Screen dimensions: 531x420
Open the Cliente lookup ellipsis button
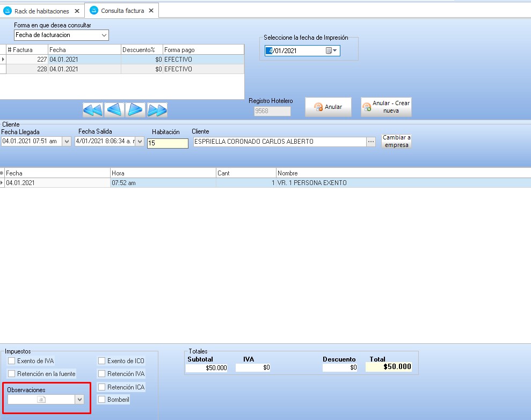coord(370,142)
